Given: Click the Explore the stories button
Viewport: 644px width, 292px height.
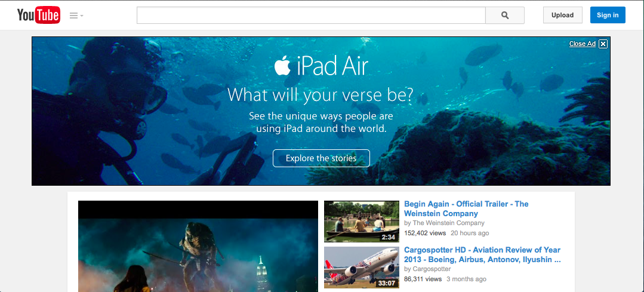Looking at the screenshot, I should click(321, 158).
